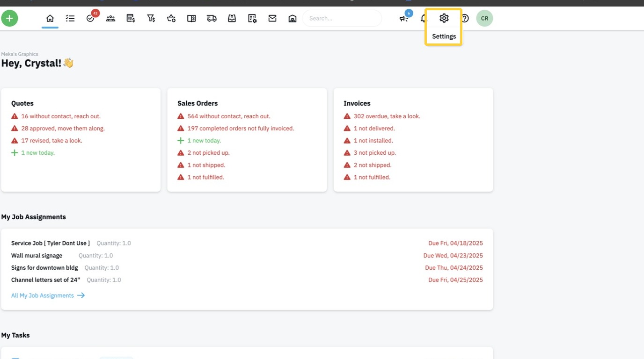The height and width of the screenshot is (359, 644).
Task: Open 'All My Job Assignments' link
Action: 48,295
